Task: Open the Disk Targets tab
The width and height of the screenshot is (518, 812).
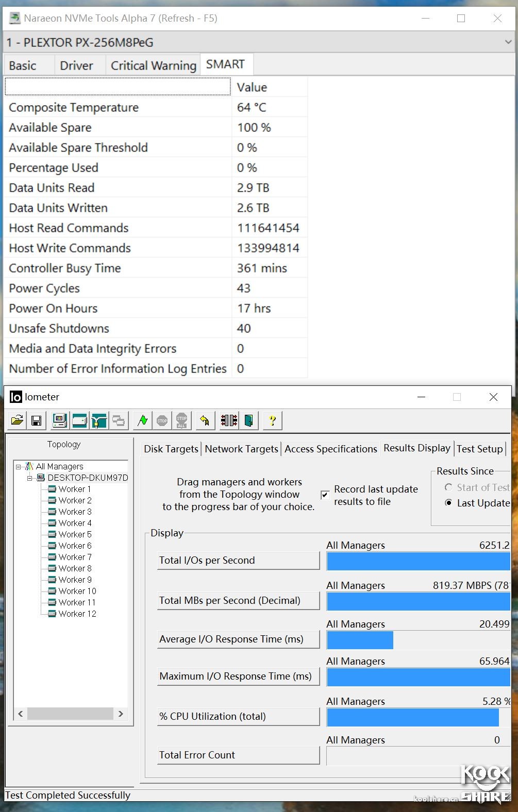Action: point(171,449)
